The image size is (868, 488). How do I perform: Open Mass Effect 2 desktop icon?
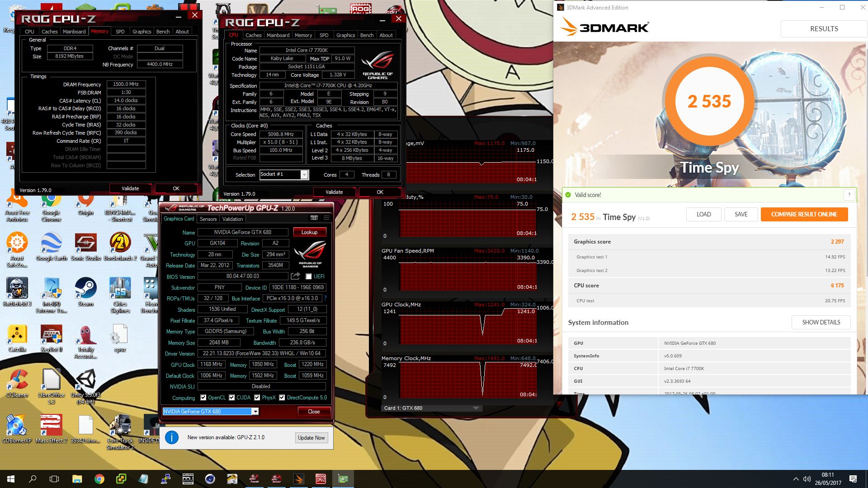(51, 429)
